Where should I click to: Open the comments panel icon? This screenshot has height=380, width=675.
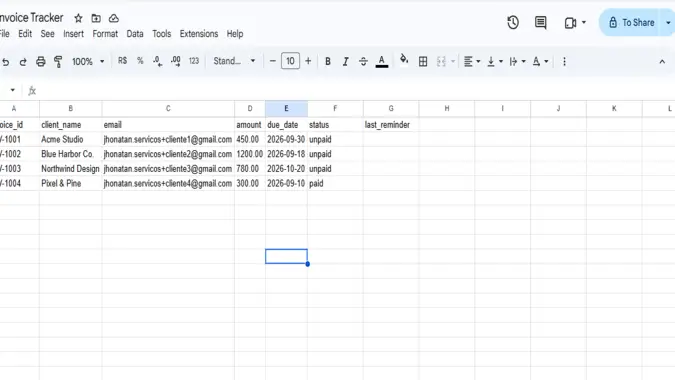(x=541, y=22)
